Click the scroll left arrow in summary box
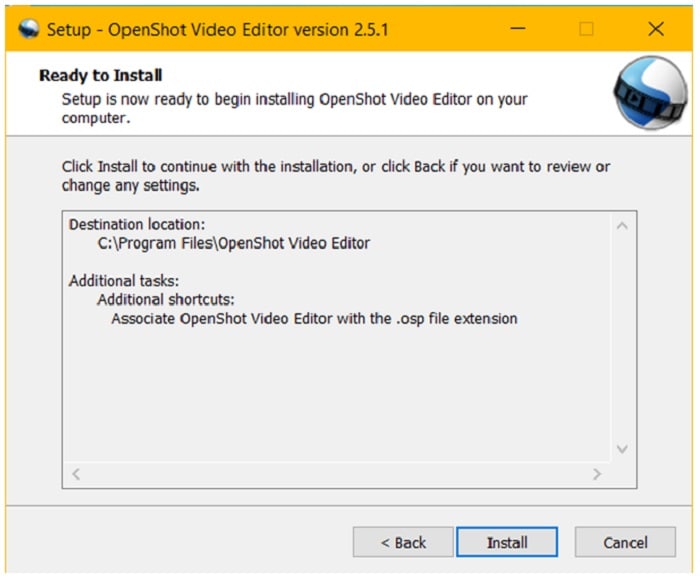Image resolution: width=700 pixels, height=581 pixels. coord(76,474)
